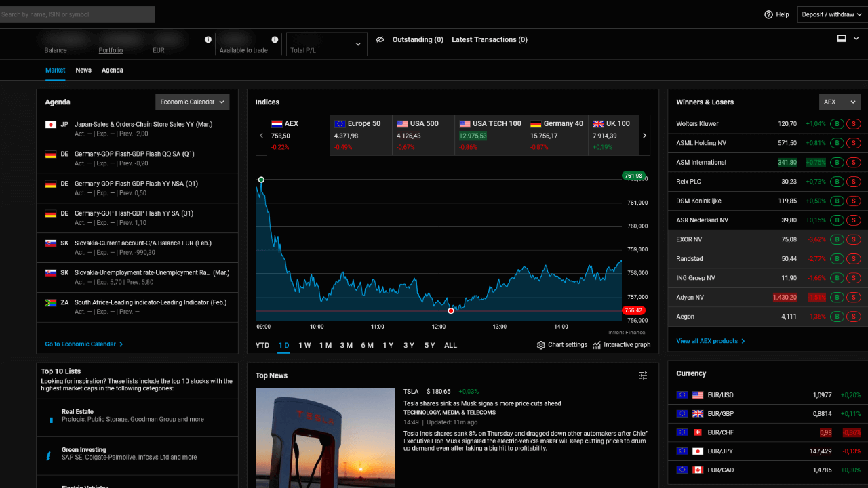This screenshot has height=488, width=868.
Task: Set chart range to 1 D
Action: coord(284,346)
